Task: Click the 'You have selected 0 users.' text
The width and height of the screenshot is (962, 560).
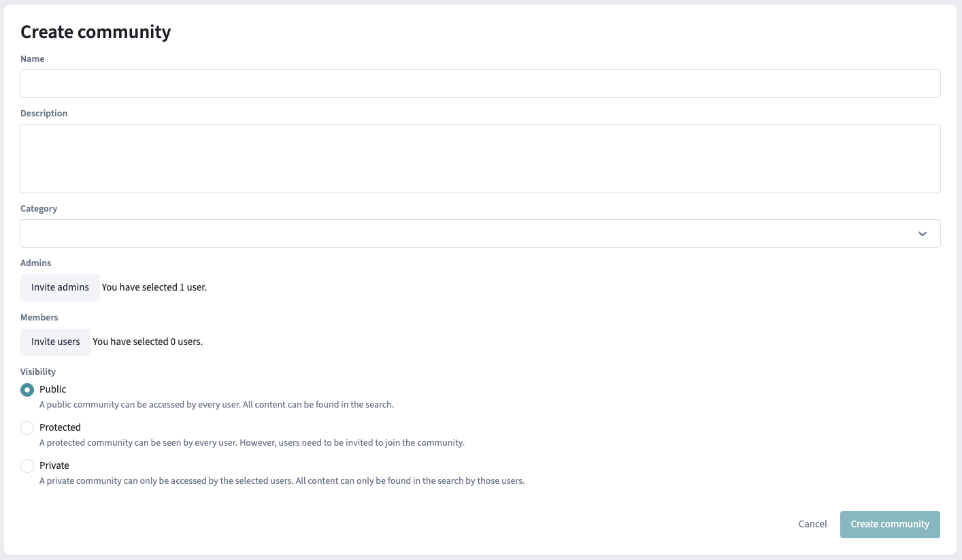Action: 148,342
